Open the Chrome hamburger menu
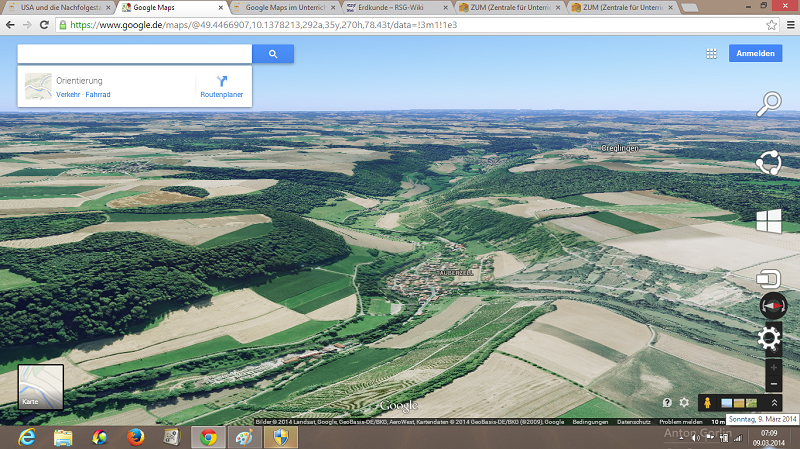The width and height of the screenshot is (800, 449). 790,24
